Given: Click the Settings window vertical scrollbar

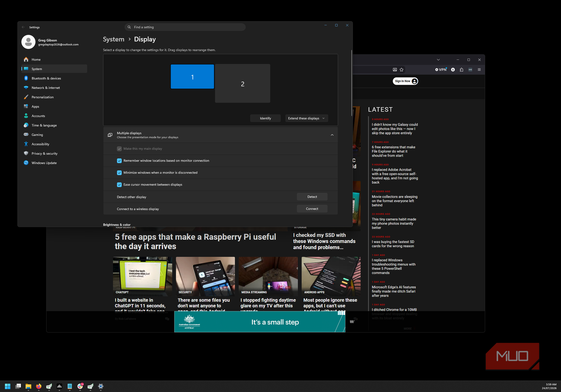Looking at the screenshot, I should (x=352, y=83).
